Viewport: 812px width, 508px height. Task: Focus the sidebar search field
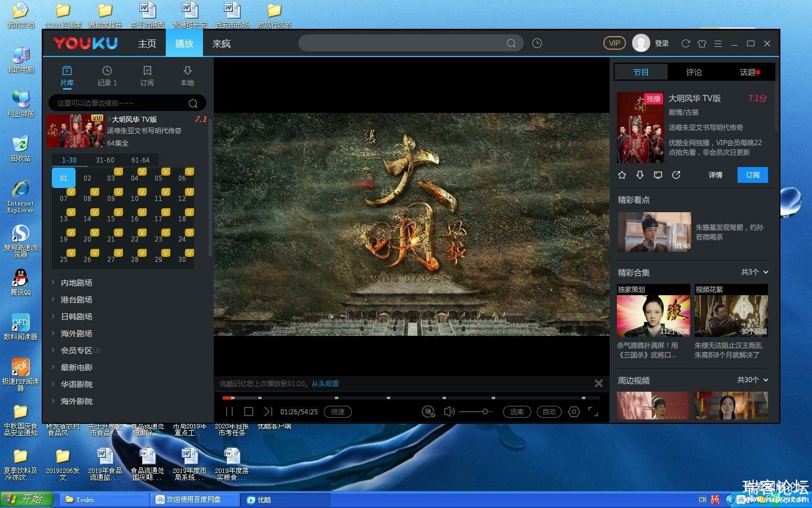click(127, 103)
